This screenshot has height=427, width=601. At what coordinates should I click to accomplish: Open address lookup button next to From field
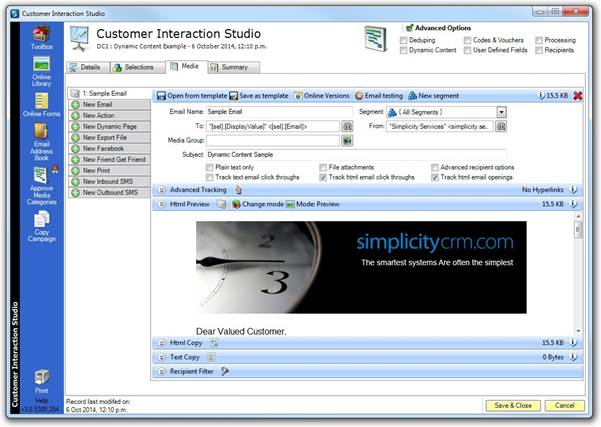(x=501, y=126)
